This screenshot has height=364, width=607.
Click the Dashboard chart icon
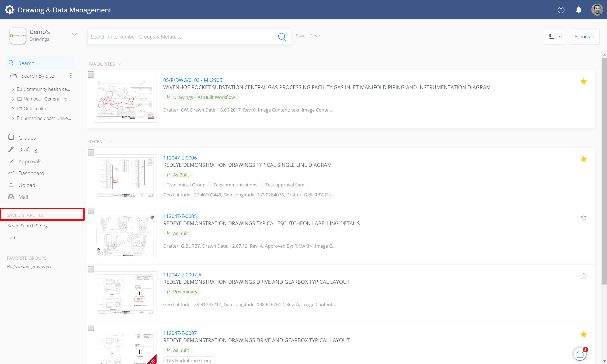(x=11, y=173)
